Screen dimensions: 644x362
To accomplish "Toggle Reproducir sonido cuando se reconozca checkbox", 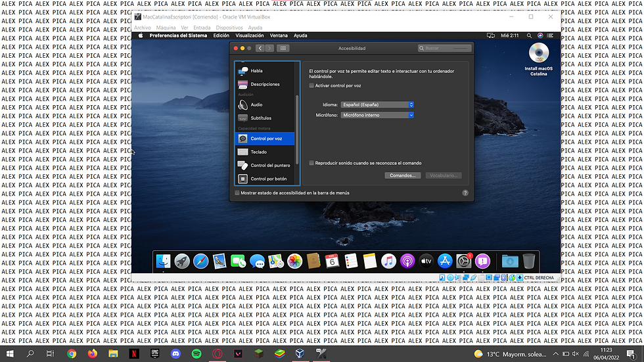I will (311, 163).
